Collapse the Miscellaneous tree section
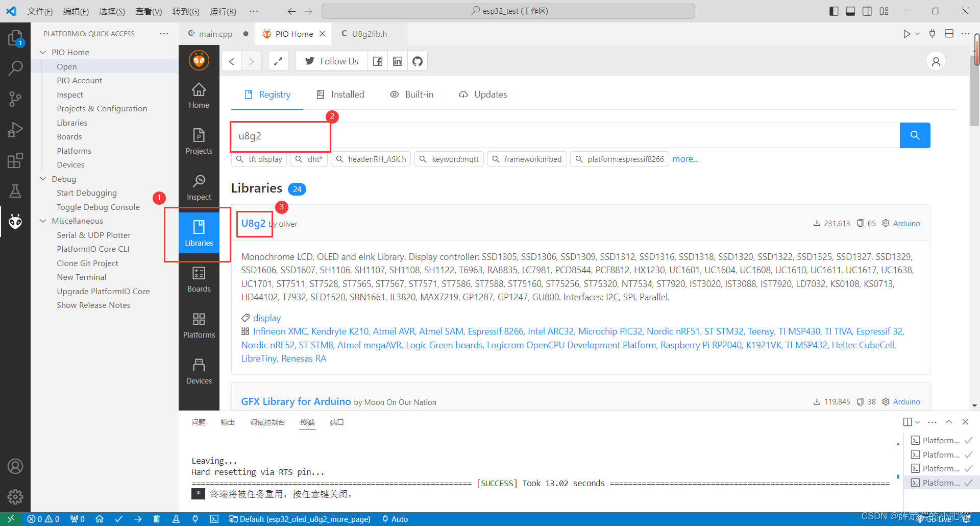The image size is (980, 526). click(x=43, y=221)
